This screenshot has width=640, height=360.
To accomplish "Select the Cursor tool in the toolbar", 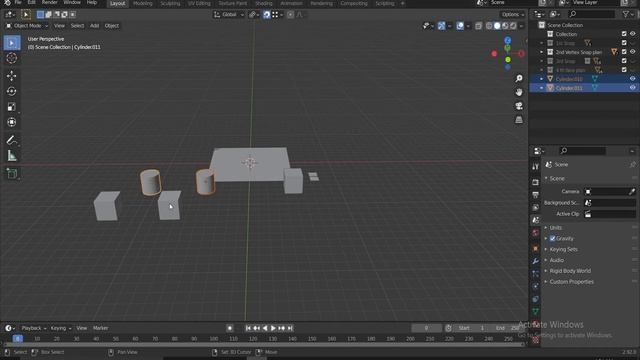I will tap(12, 58).
